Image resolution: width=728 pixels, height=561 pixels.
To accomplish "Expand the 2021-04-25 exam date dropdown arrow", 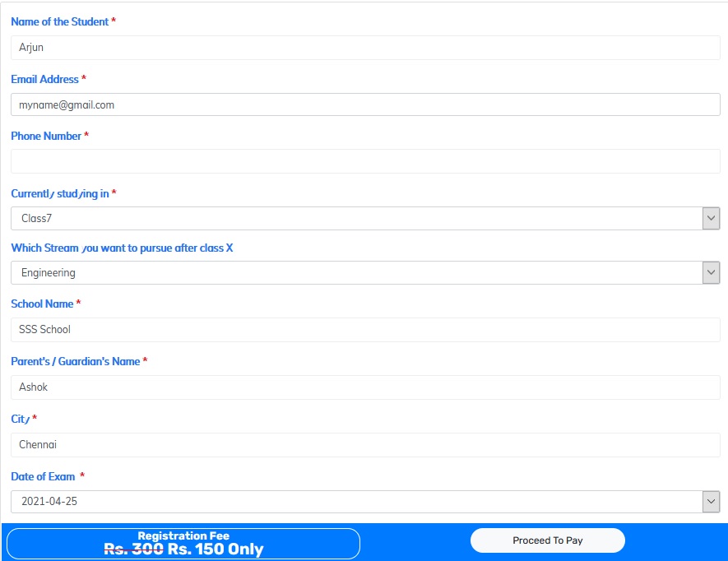I will tap(711, 502).
